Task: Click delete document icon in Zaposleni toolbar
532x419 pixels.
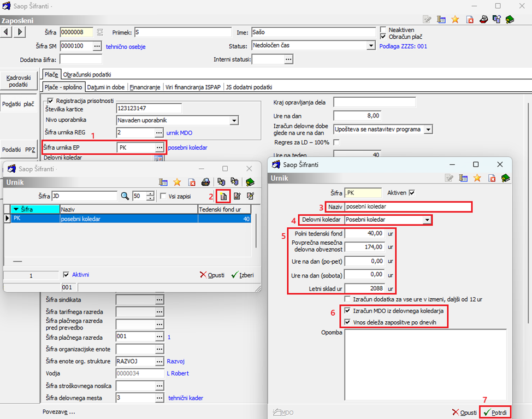Action: point(470,20)
